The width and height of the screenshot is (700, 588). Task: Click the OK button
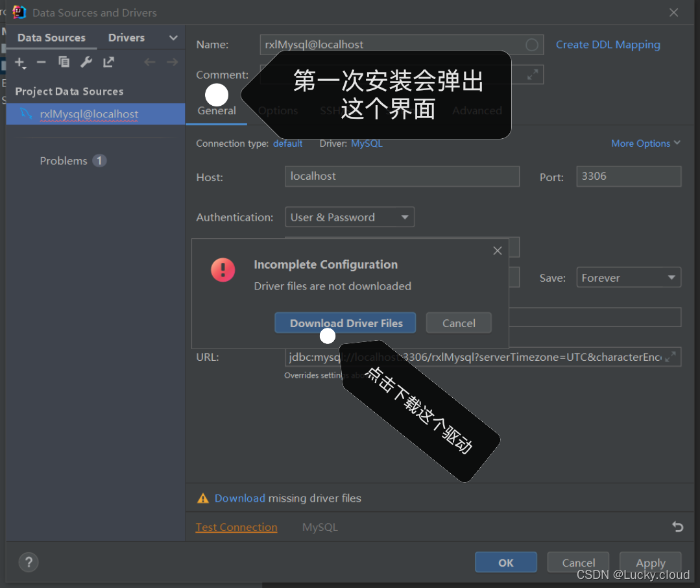(x=506, y=562)
